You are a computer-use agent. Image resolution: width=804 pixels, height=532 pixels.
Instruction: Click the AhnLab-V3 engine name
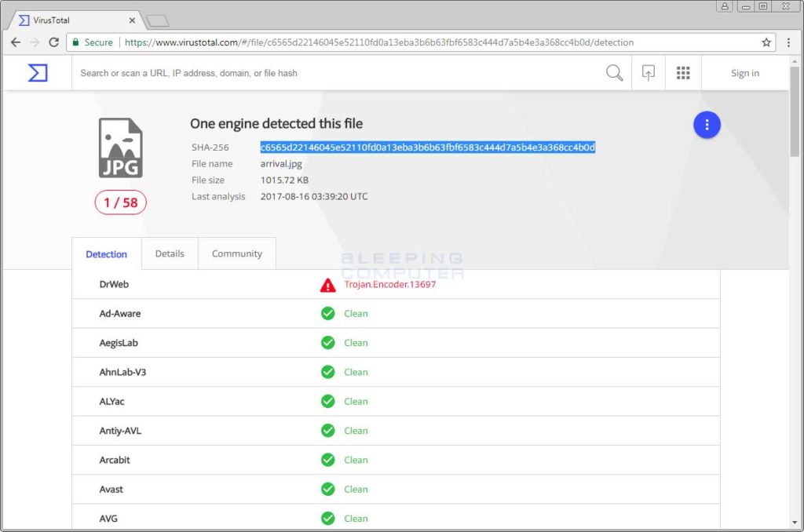click(x=122, y=372)
